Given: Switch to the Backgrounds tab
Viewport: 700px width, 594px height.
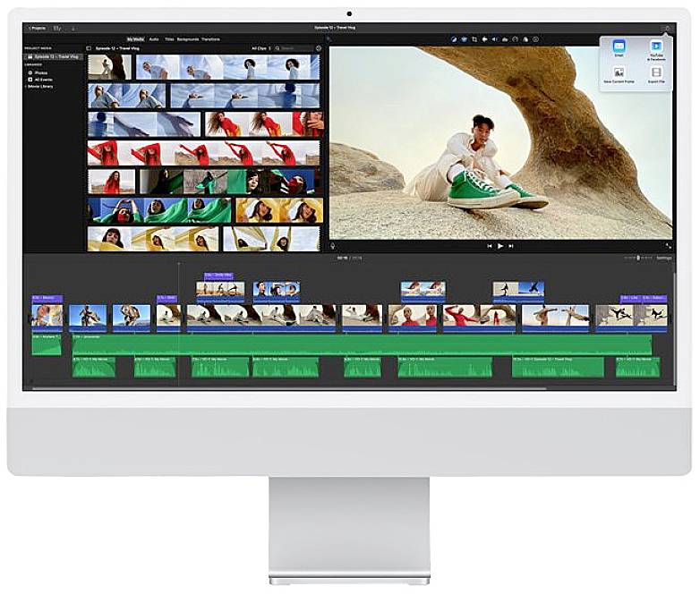Looking at the screenshot, I should (187, 39).
